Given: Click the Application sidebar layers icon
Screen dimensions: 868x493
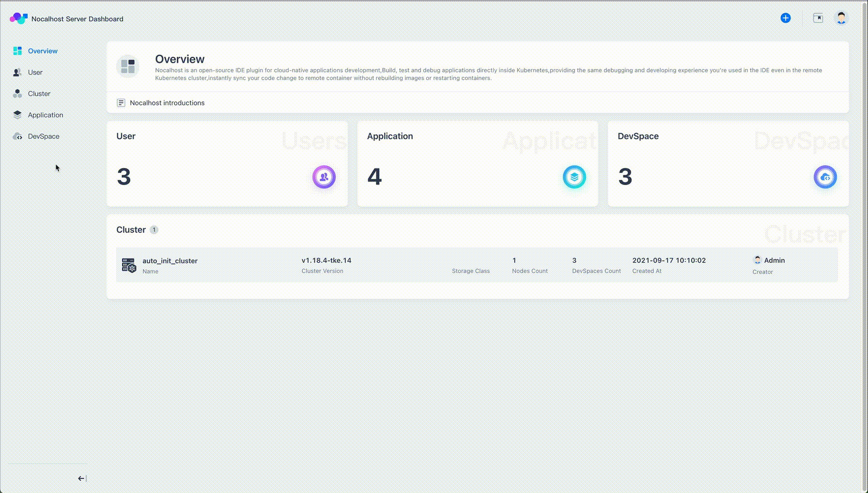Looking at the screenshot, I should click(17, 115).
